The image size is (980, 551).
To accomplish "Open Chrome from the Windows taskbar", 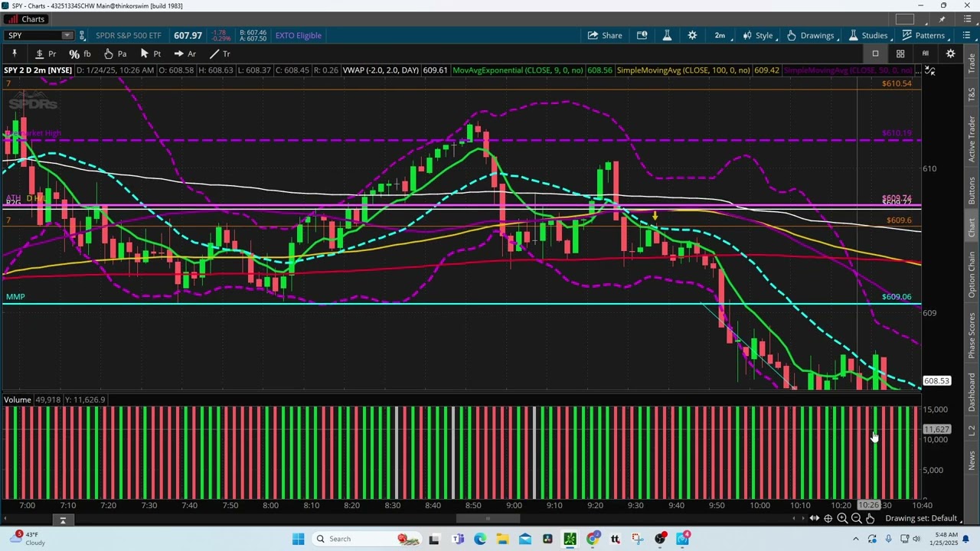I will 593,539.
